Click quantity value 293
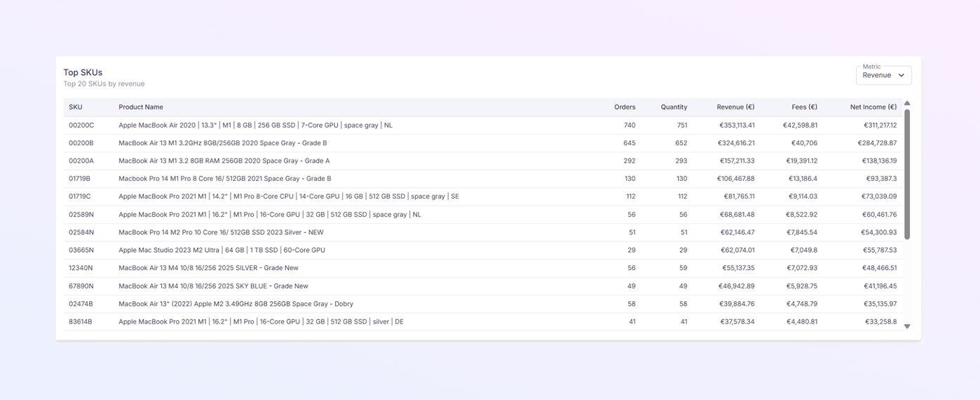Screen dimensions: 980x400 click(681, 161)
